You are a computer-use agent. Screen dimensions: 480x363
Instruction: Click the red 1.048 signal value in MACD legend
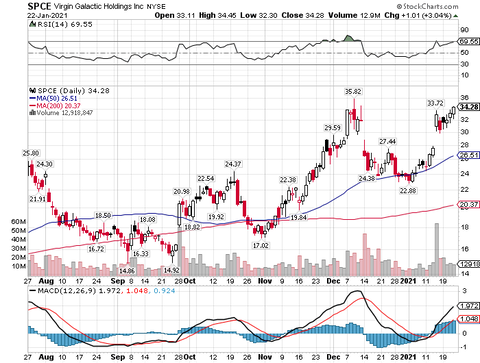point(137,291)
